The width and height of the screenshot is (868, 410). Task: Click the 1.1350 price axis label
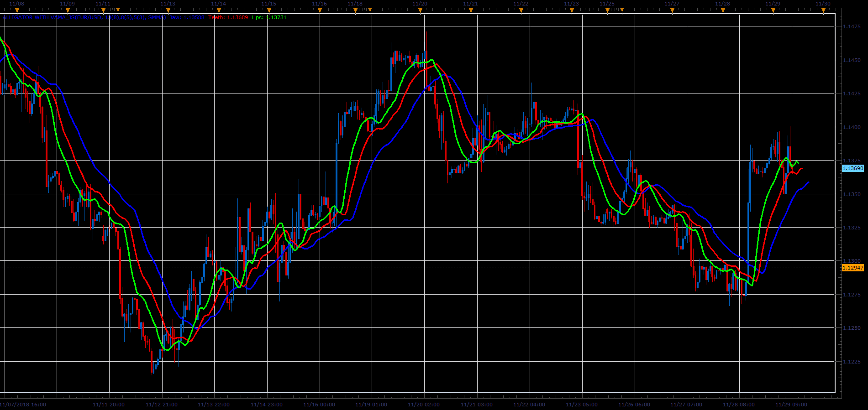(852, 194)
